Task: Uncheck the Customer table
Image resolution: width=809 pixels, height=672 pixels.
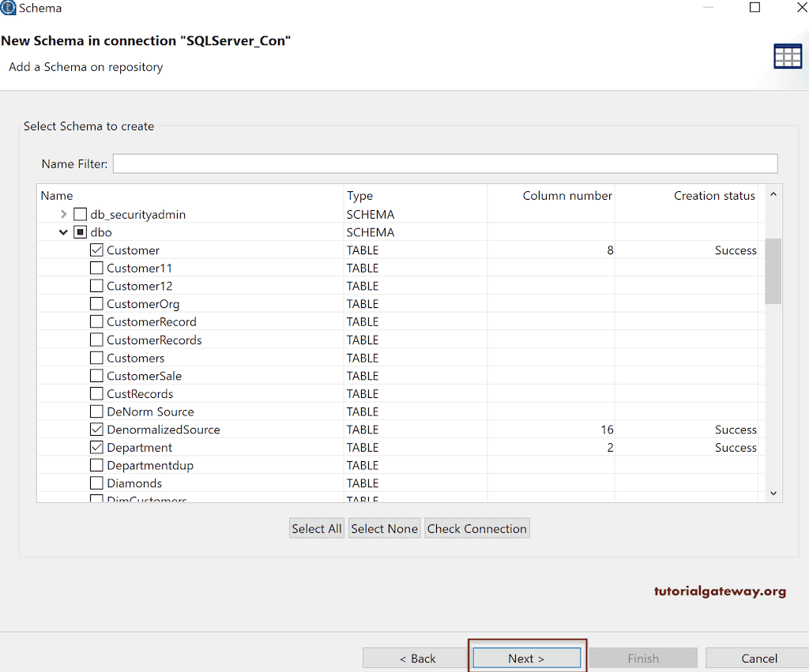Action: click(96, 250)
